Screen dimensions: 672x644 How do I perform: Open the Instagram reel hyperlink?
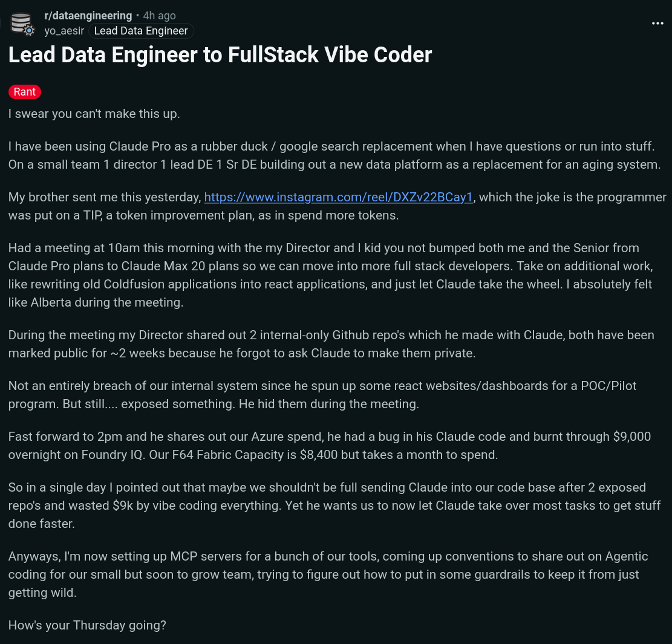(339, 197)
